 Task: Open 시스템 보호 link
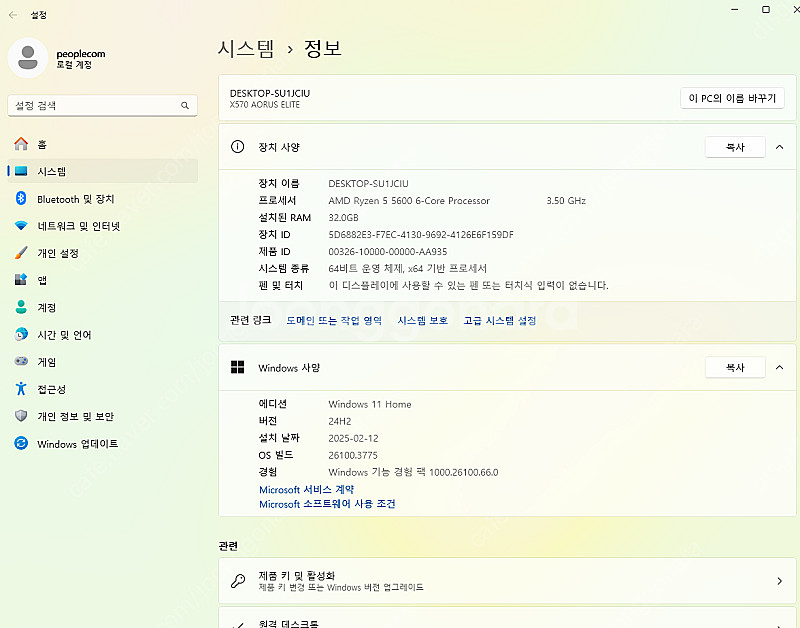pyautogui.click(x=422, y=320)
